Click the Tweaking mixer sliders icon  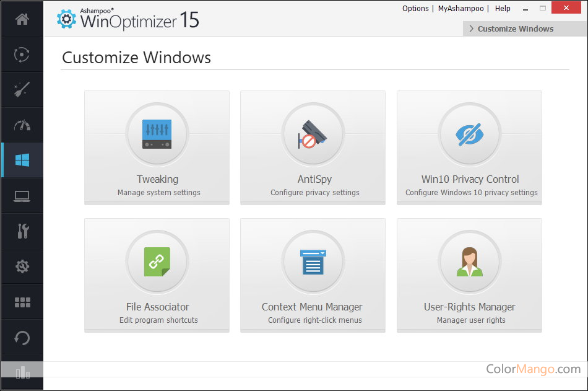pos(157,134)
